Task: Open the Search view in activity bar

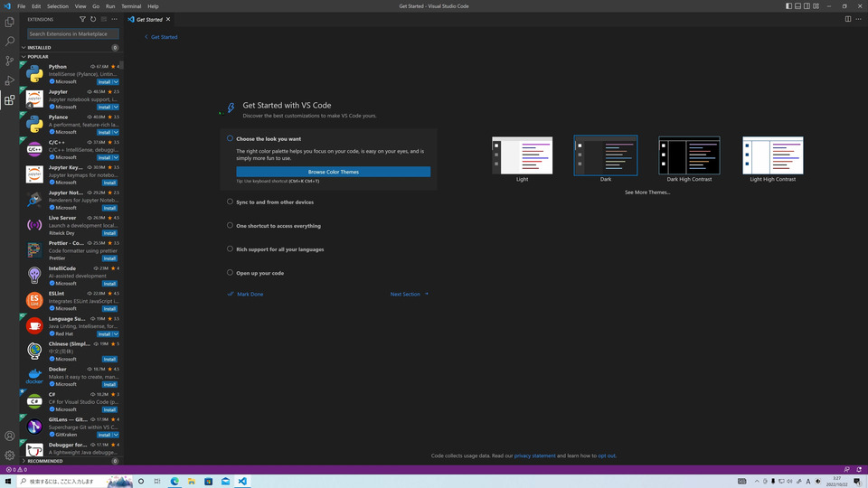Action: (9, 41)
